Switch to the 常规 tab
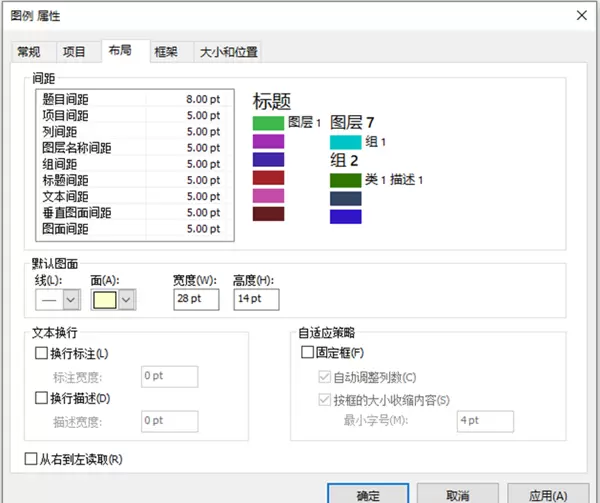 click(30, 52)
